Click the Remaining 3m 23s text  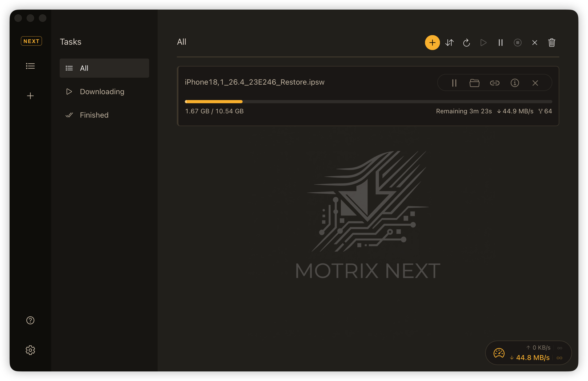point(464,111)
